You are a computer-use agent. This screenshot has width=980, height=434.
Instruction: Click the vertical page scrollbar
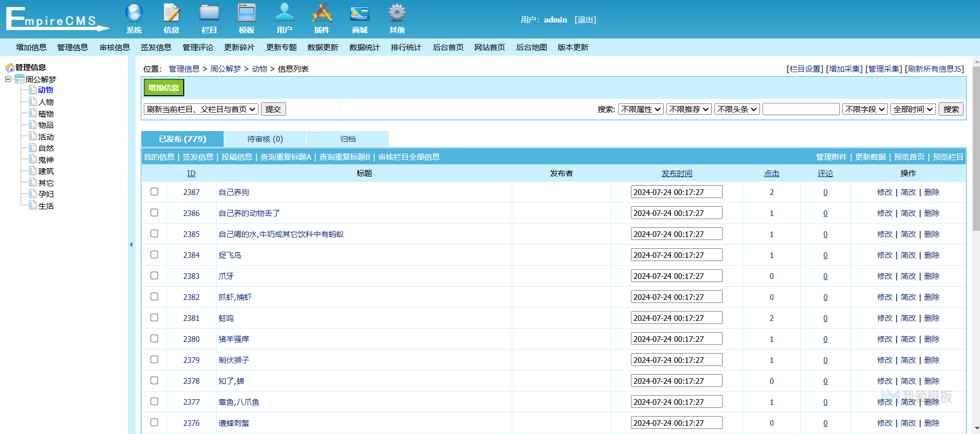pos(976,148)
